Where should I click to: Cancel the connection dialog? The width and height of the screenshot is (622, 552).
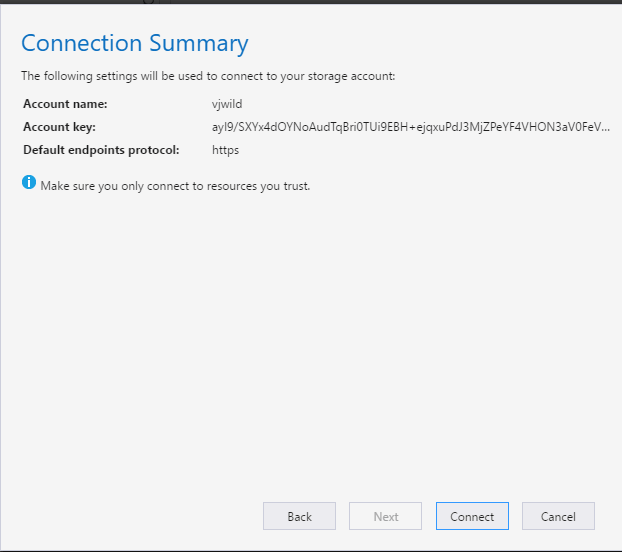[x=558, y=516]
